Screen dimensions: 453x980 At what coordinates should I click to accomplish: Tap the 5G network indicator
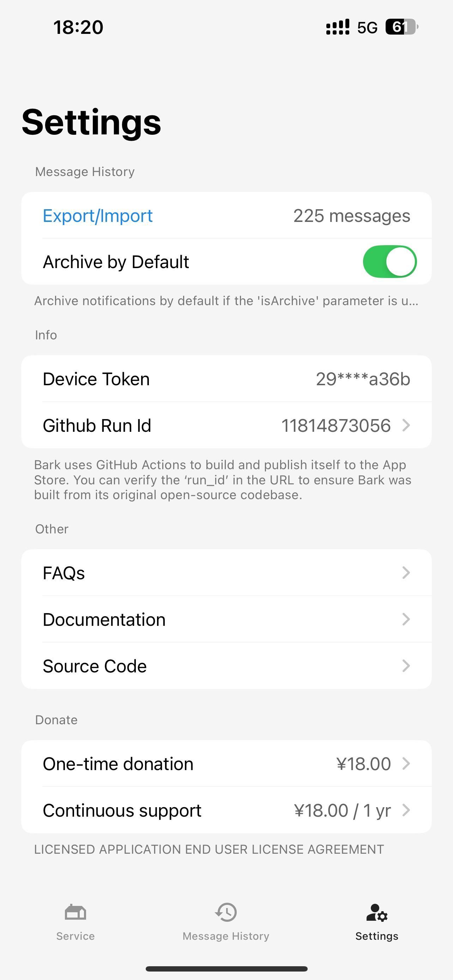tap(367, 28)
